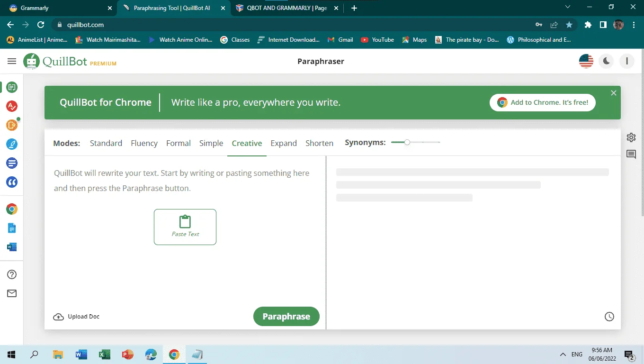The image size is (644, 364).
Task: Open the password key icon in address bar
Action: pos(539,25)
